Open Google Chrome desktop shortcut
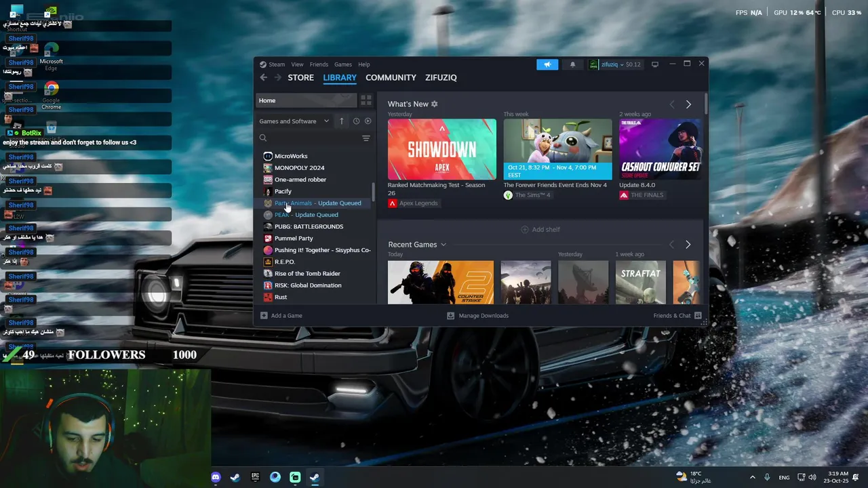The height and width of the screenshot is (488, 868). (x=51, y=95)
